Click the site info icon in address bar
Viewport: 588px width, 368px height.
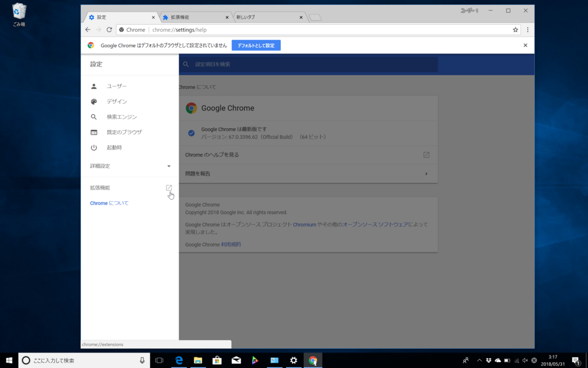click(x=122, y=30)
